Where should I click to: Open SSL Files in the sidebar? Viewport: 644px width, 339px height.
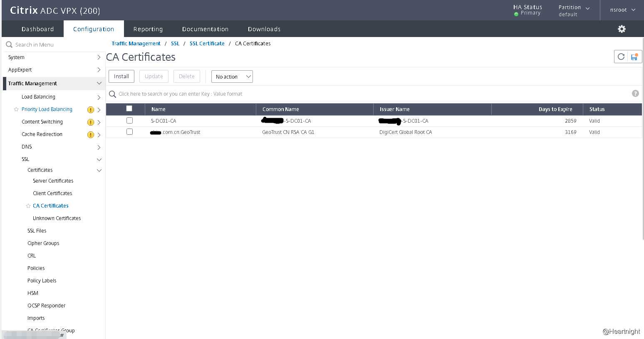[x=37, y=231]
